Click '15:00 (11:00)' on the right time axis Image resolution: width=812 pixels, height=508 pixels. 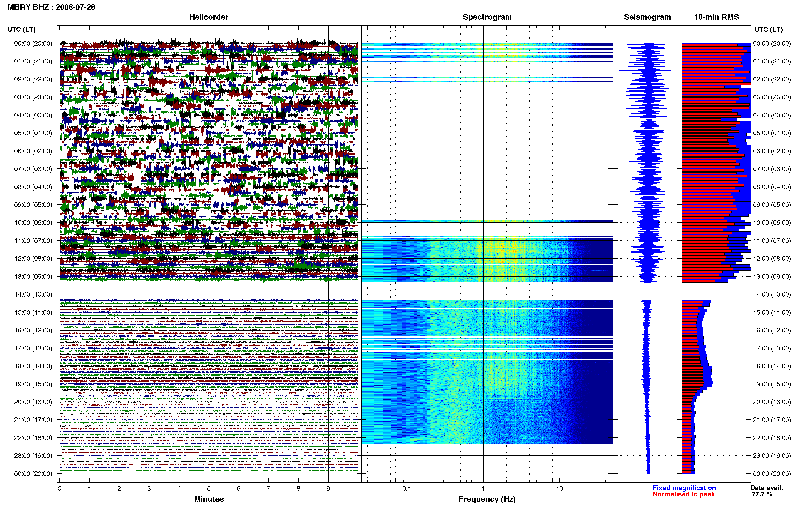point(772,312)
